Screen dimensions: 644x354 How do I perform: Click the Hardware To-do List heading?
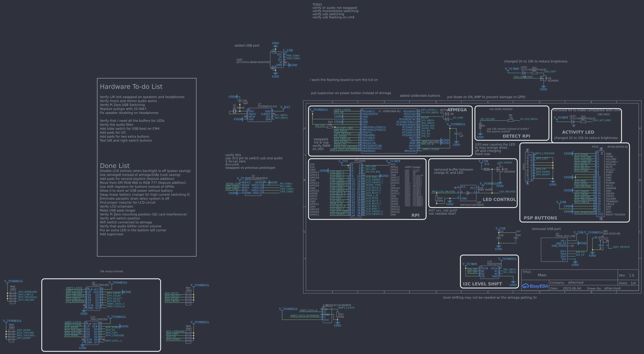[x=131, y=87]
